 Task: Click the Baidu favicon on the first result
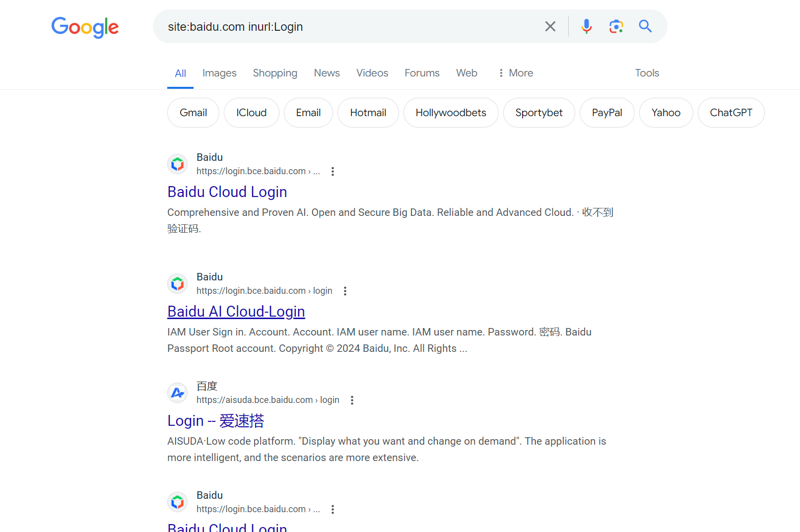coord(177,164)
